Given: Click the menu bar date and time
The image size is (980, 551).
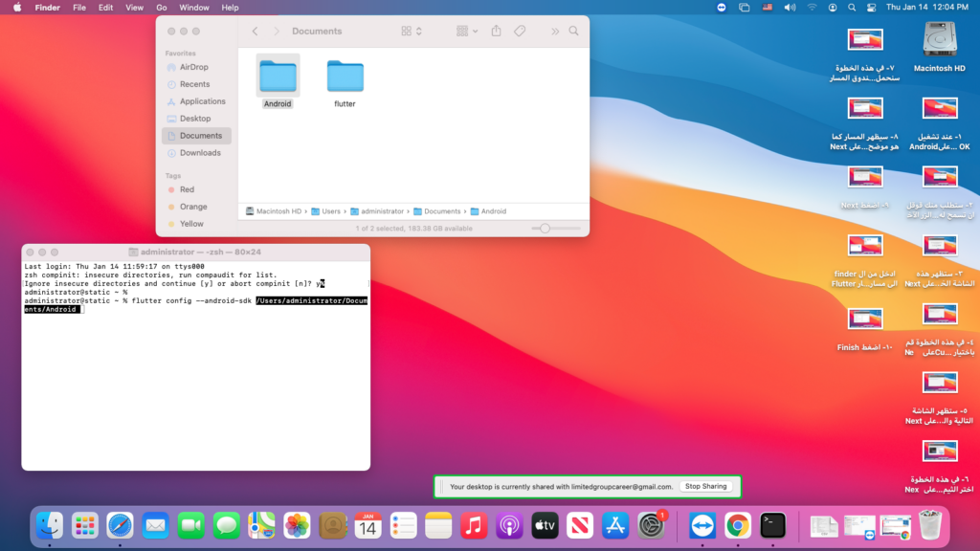Looking at the screenshot, I should click(x=926, y=8).
